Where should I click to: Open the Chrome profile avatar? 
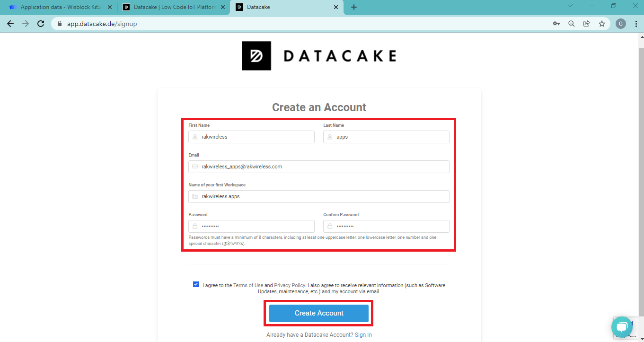click(621, 24)
